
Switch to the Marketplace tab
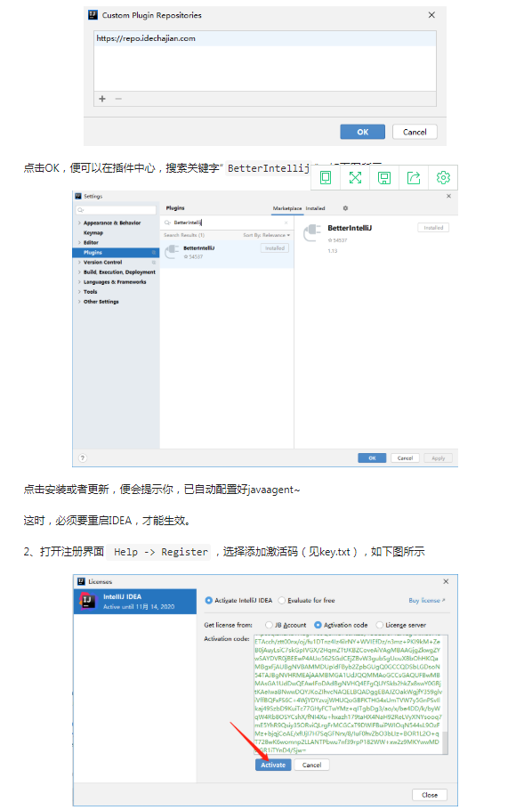point(287,208)
